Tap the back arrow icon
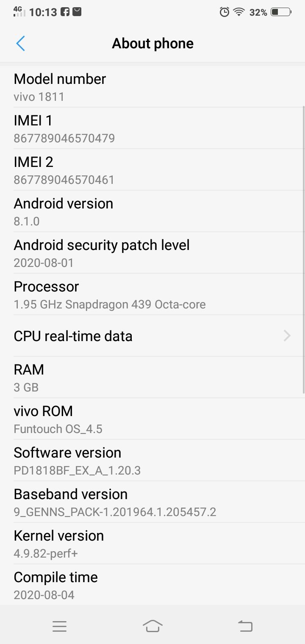Screen dimensions: 305x644 [x=20, y=43]
